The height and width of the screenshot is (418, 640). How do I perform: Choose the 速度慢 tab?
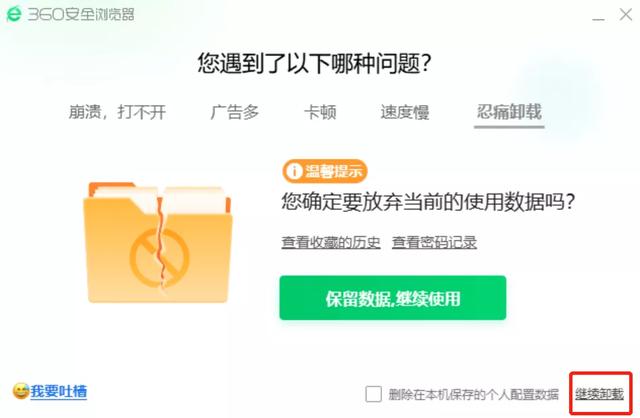tap(404, 112)
